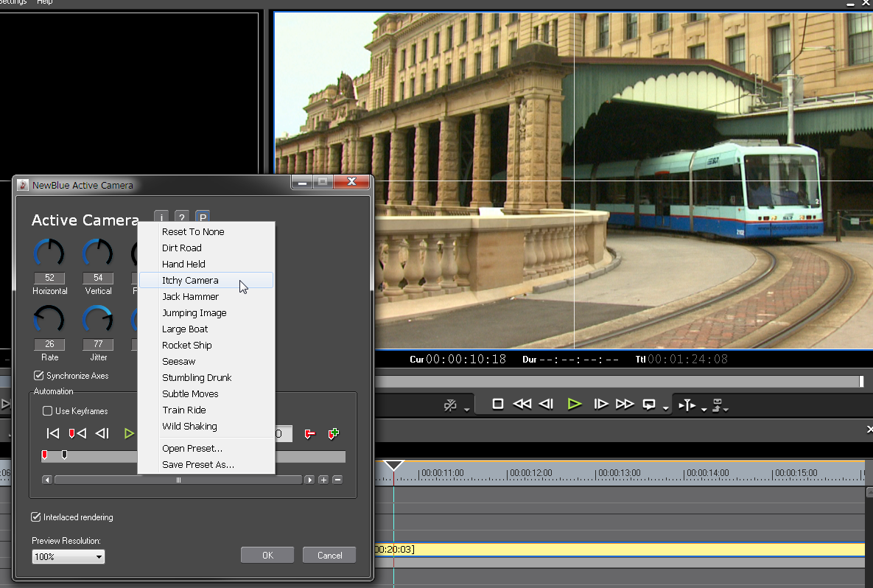This screenshot has height=588, width=873.
Task: Select the Hand Held preset
Action: [x=206, y=264]
